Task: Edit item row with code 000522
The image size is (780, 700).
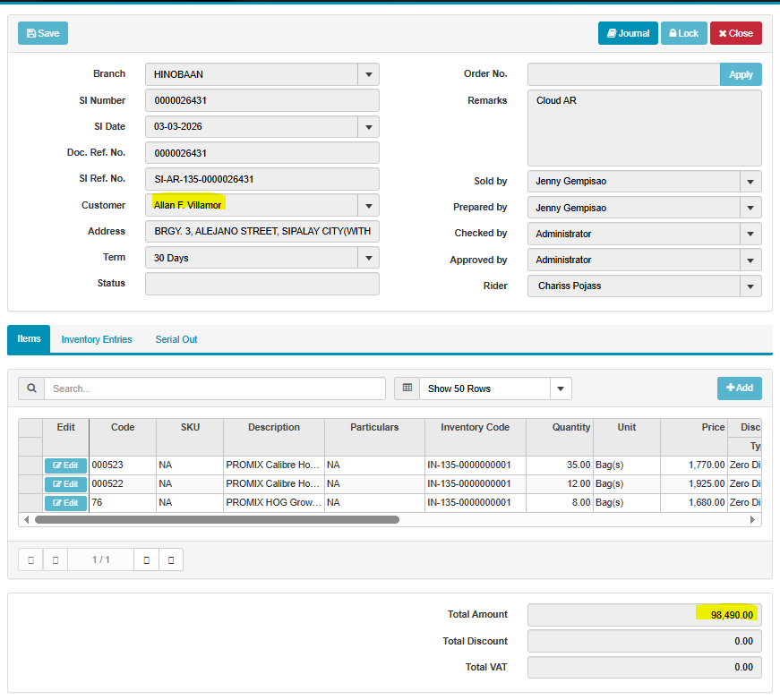Action: (x=65, y=484)
